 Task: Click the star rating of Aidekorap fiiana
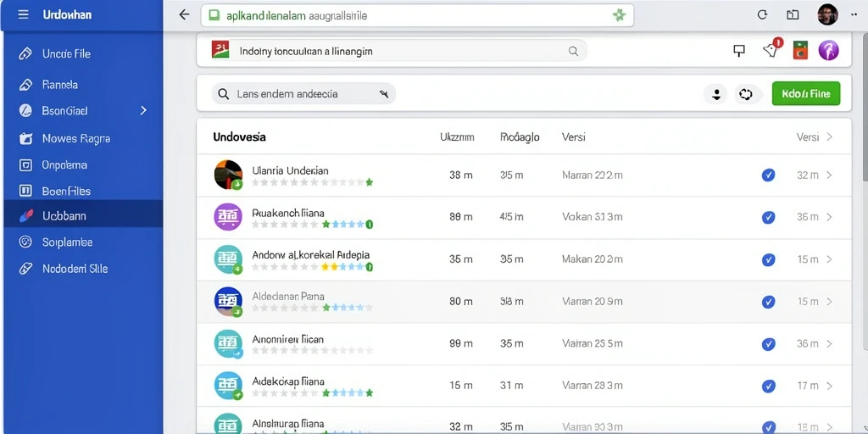pos(312,393)
